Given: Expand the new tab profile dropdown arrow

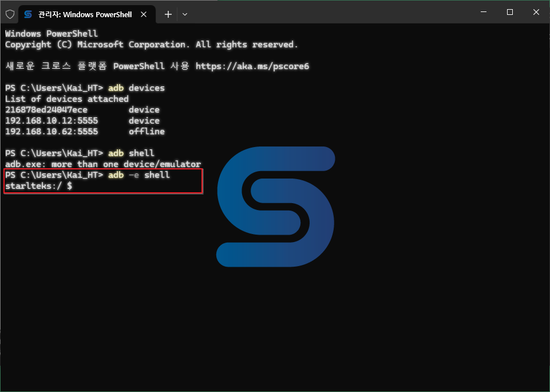Looking at the screenshot, I should click(x=185, y=14).
